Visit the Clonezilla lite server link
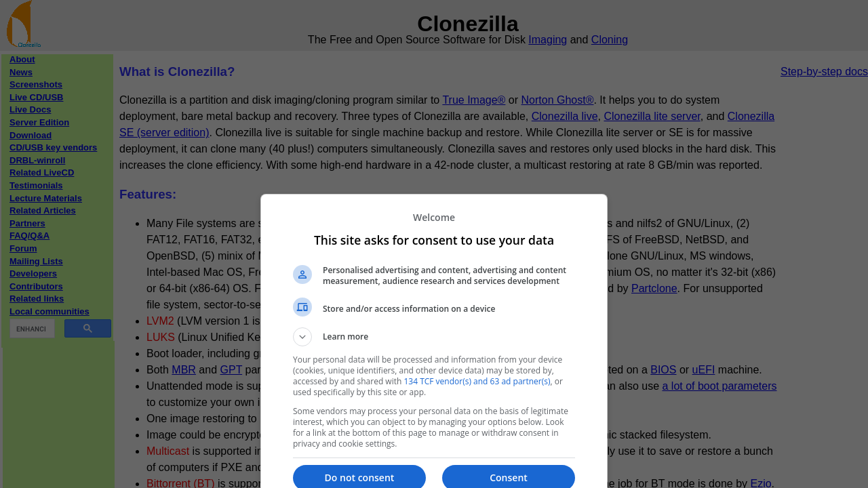Viewport: 868px width, 488px height. coord(652,117)
